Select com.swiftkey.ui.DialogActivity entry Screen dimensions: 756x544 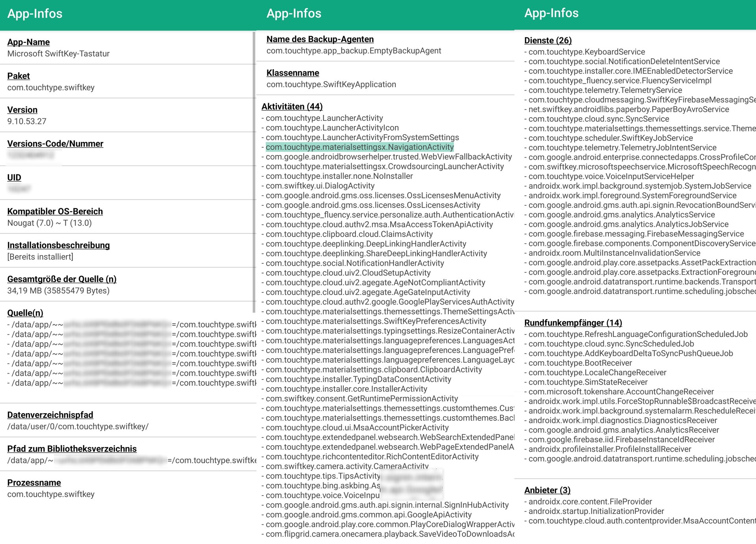(320, 186)
